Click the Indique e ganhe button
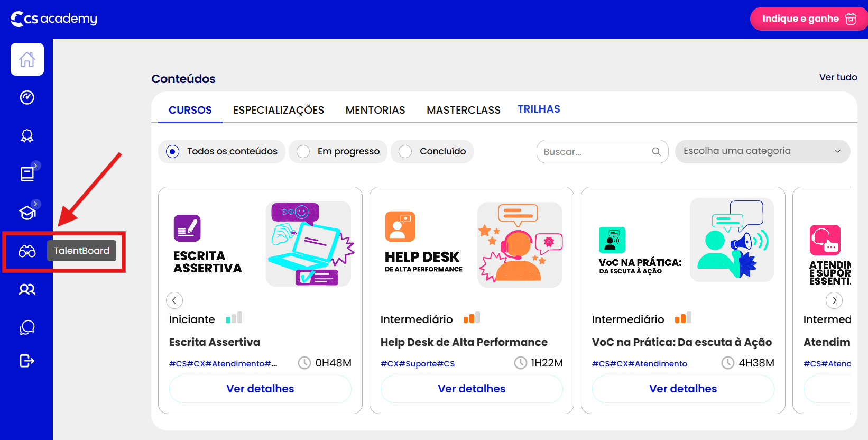Viewport: 868px width, 440px height. (x=809, y=19)
